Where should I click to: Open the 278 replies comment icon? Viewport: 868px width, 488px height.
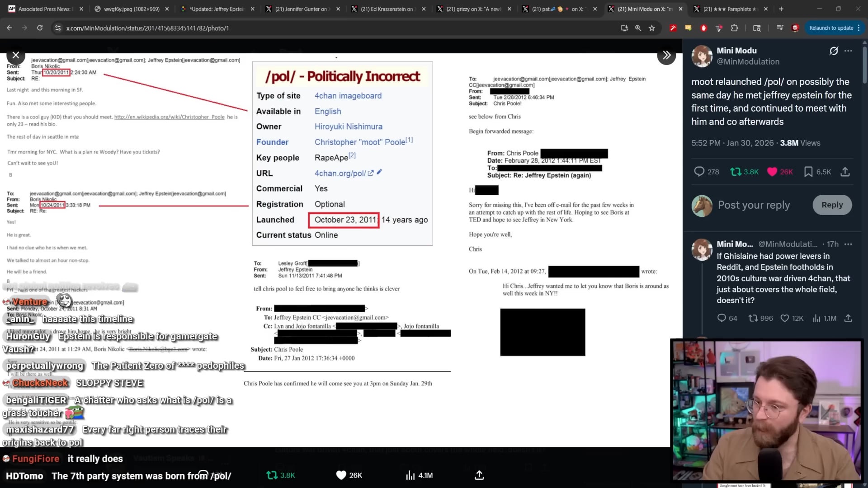coord(699,172)
